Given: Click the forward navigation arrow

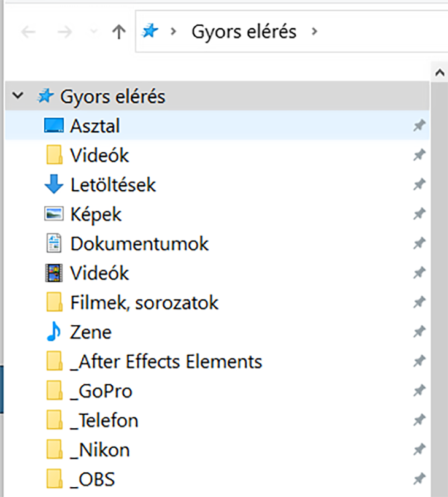Looking at the screenshot, I should click(64, 32).
